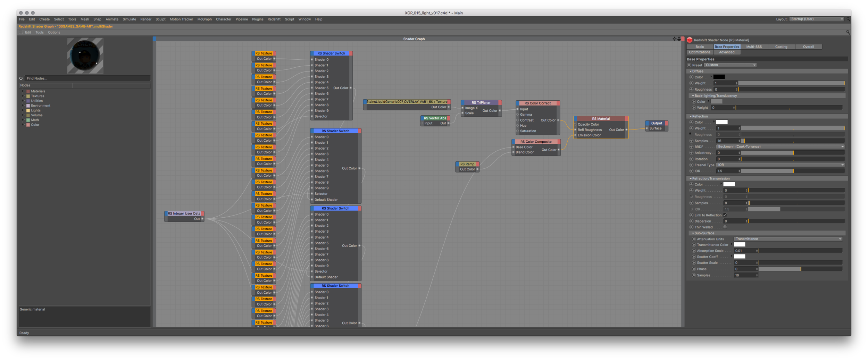Switch to the Multi-SSS tab
Viewport: 868px width, 360px height.
pyautogui.click(x=754, y=47)
